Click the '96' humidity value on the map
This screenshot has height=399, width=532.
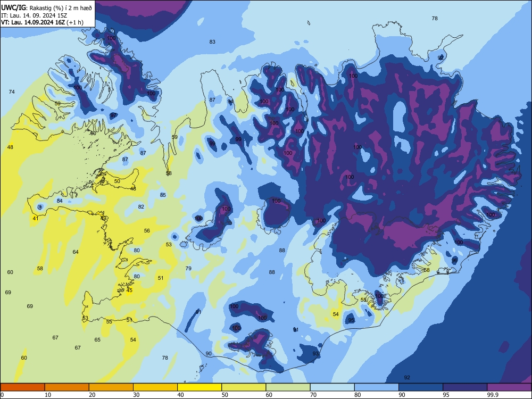pyautogui.click(x=455, y=260)
